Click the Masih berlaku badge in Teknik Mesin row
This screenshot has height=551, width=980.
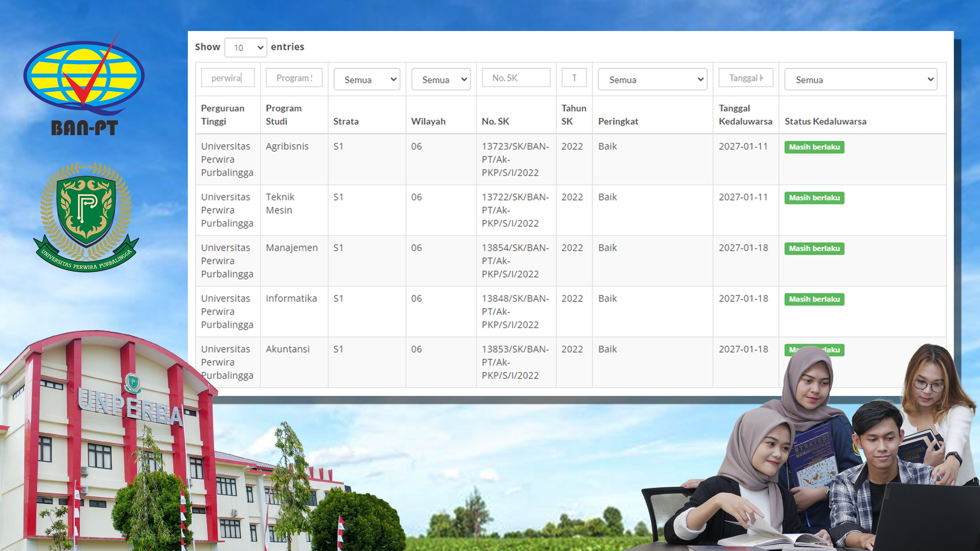(814, 198)
